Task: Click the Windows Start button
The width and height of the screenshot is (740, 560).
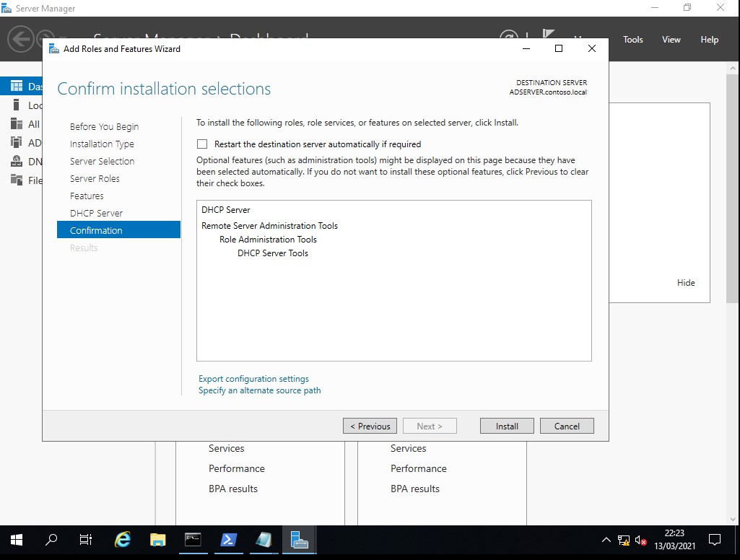Action: click(17, 540)
